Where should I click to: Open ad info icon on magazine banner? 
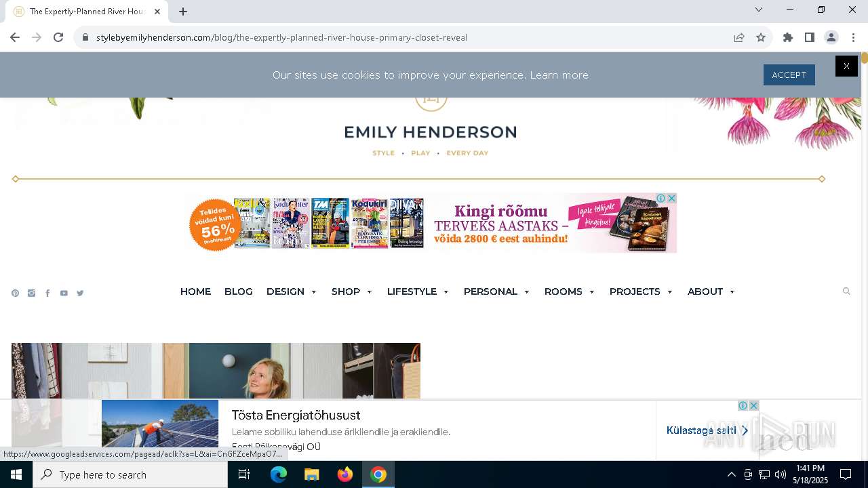pyautogui.click(x=661, y=198)
